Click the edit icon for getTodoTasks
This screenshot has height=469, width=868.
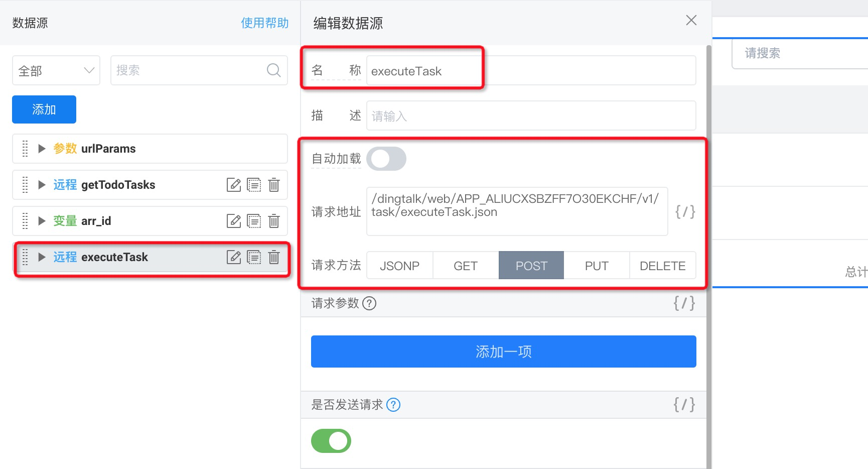coord(234,185)
